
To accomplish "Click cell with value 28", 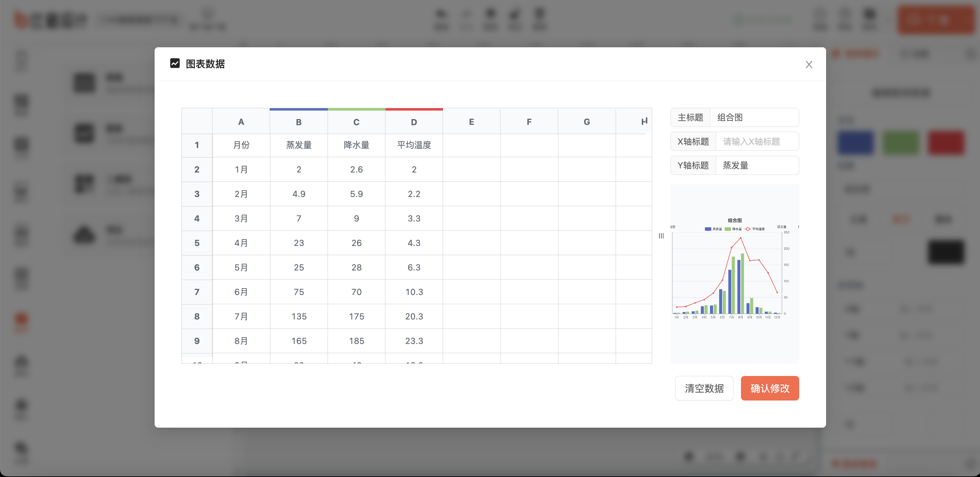I will coord(356,267).
